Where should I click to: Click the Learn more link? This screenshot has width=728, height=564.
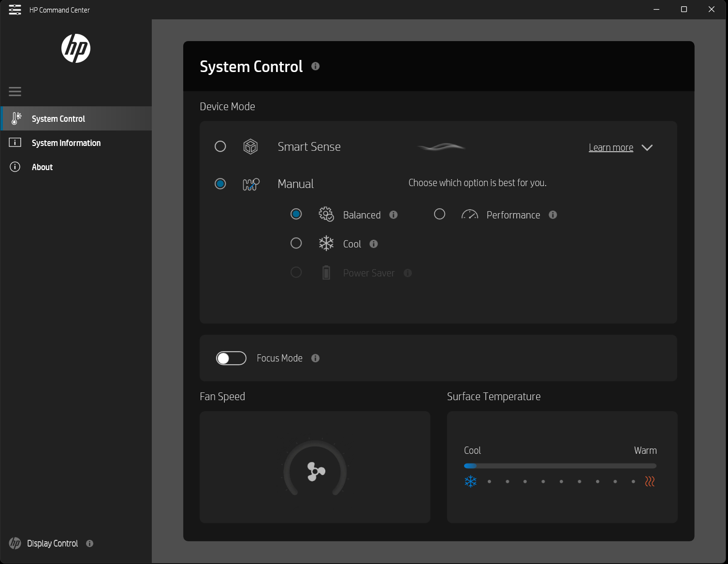point(611,147)
